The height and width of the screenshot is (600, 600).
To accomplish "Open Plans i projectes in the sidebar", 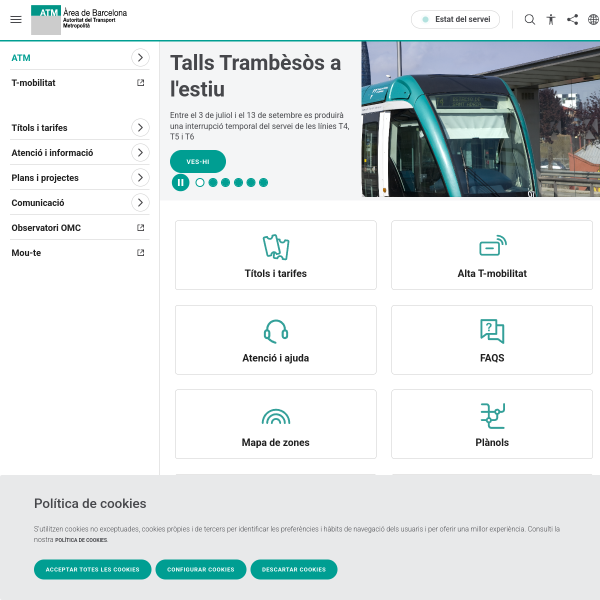I will (45, 178).
